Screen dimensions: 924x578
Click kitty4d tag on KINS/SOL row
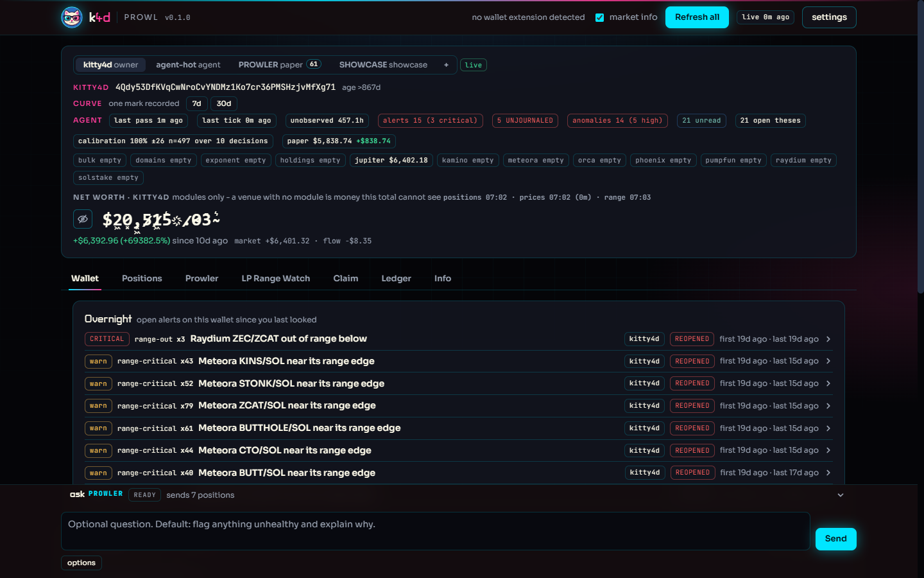pyautogui.click(x=644, y=361)
